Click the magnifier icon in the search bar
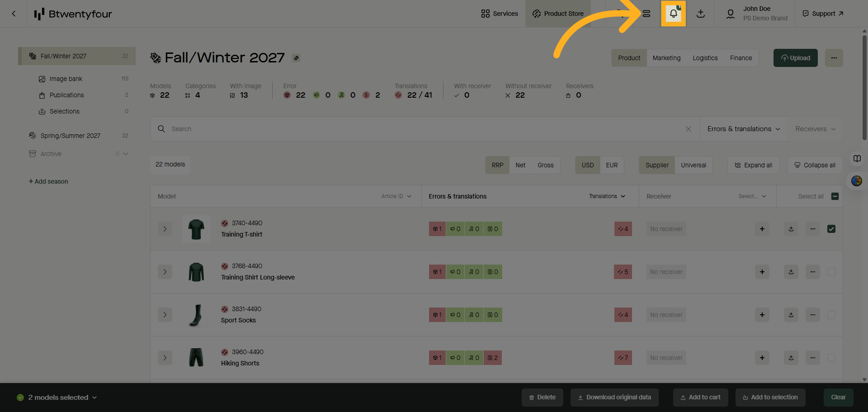This screenshot has height=412, width=868. point(161,129)
